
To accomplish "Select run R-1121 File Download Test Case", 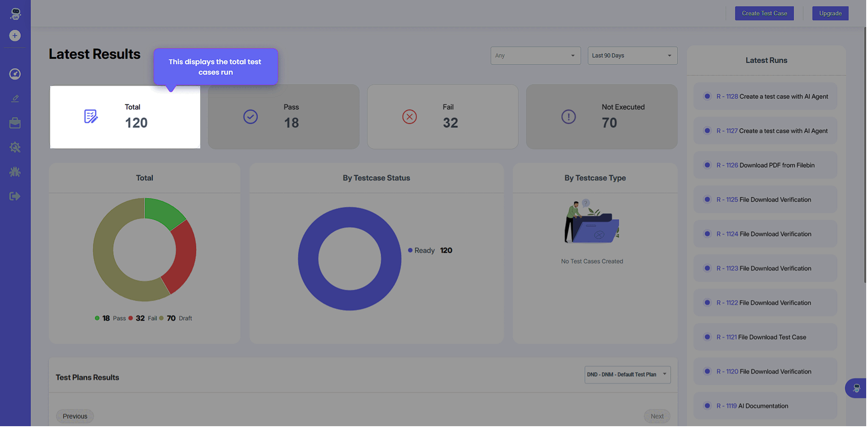I will point(761,337).
